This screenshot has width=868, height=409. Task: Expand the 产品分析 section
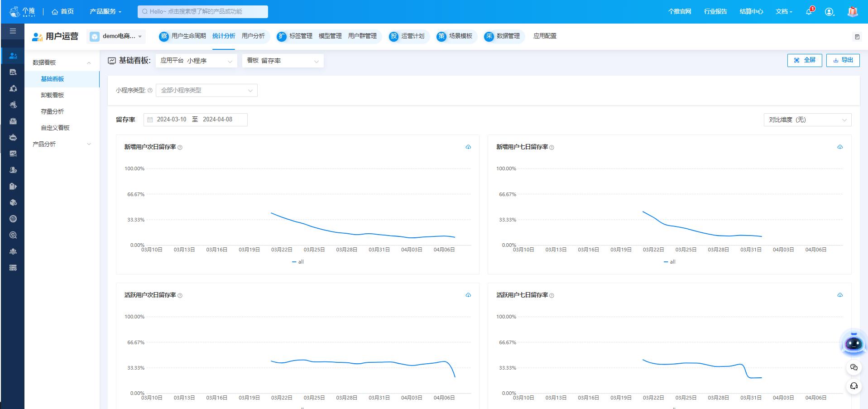coord(62,144)
